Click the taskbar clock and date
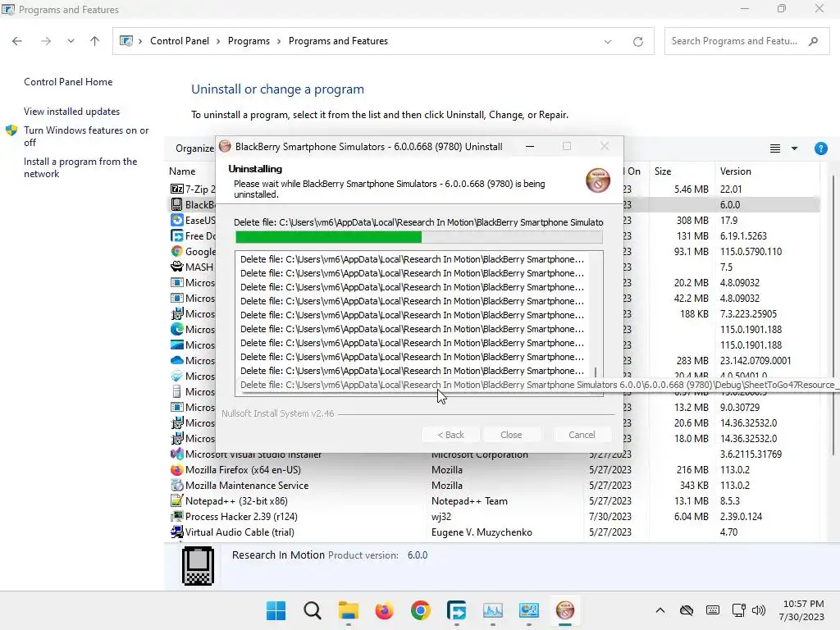 pyautogui.click(x=801, y=610)
